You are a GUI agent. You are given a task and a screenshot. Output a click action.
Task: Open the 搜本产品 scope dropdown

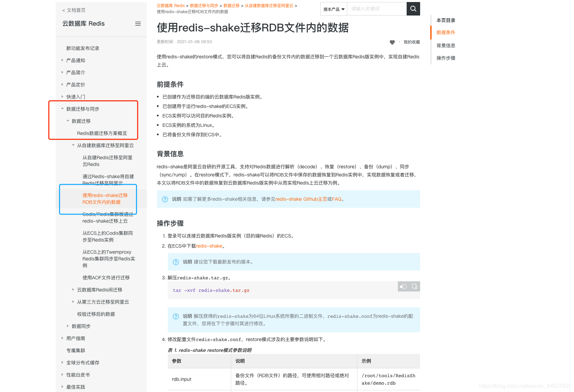333,9
